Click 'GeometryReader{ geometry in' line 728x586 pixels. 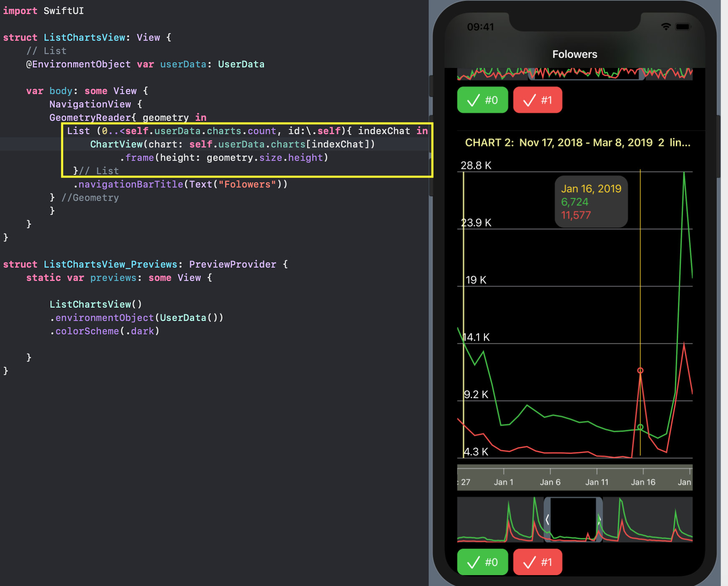(128, 118)
